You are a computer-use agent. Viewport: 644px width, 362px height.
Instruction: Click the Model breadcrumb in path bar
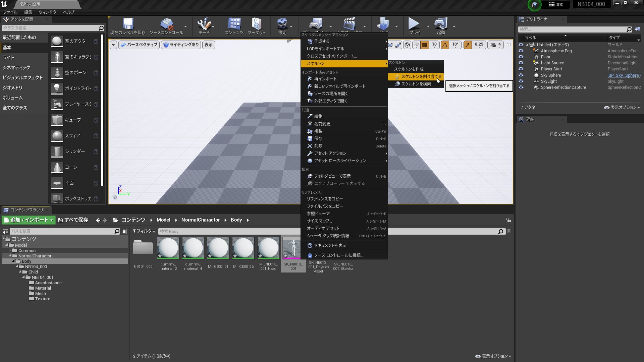pyautogui.click(x=163, y=220)
